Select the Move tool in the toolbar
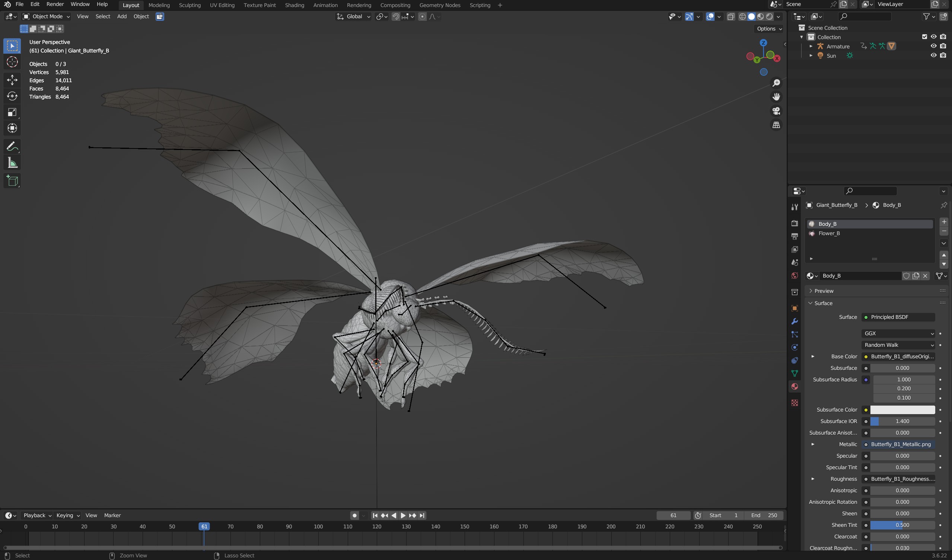The image size is (952, 560). 12,80
